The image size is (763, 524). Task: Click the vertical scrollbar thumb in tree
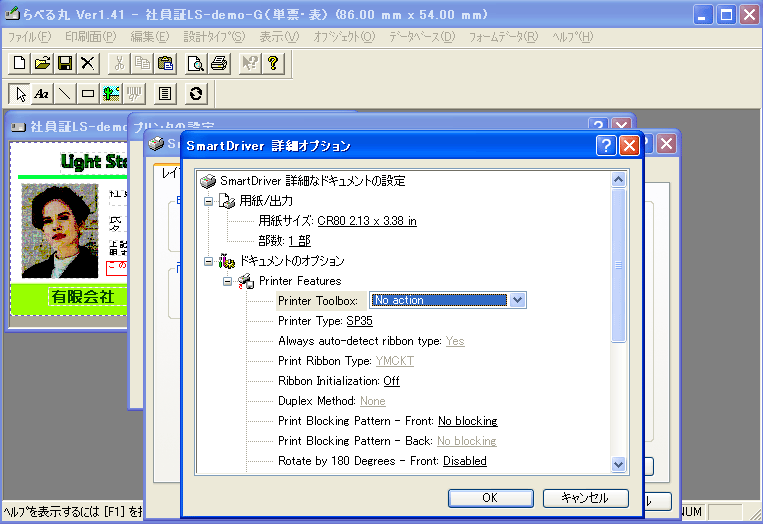pyautogui.click(x=618, y=265)
